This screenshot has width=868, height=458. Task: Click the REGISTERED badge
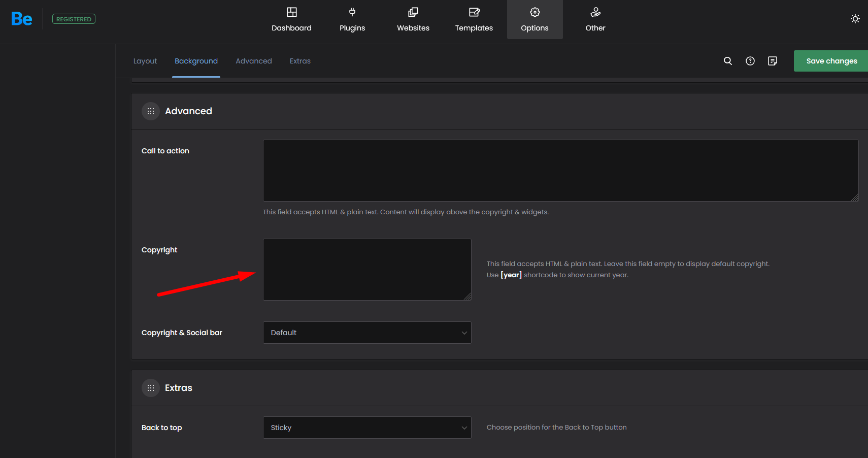(x=74, y=19)
